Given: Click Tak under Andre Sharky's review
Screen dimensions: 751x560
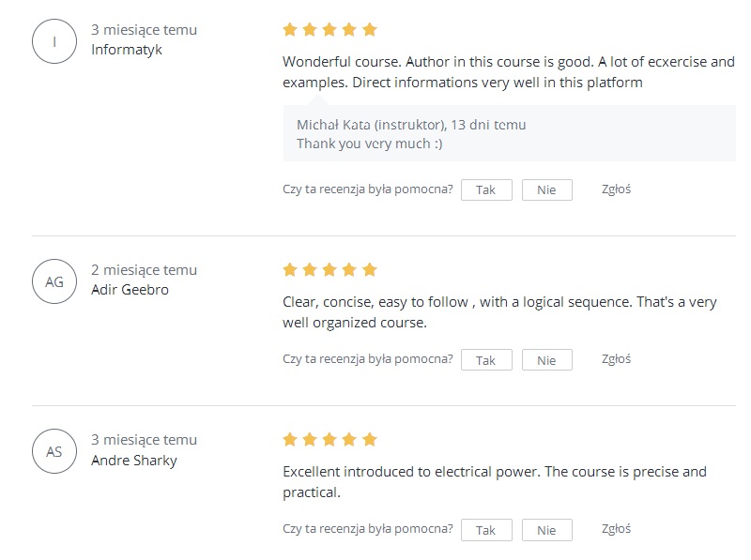Looking at the screenshot, I should click(486, 530).
